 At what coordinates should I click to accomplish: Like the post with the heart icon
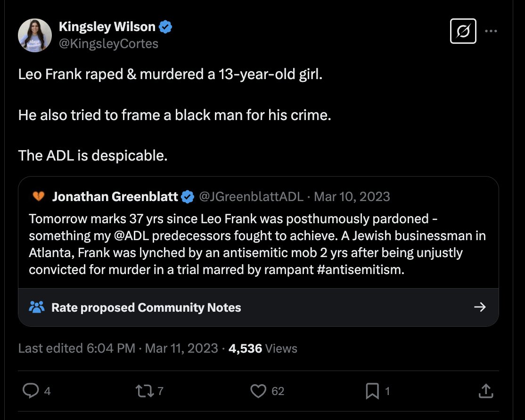click(258, 390)
